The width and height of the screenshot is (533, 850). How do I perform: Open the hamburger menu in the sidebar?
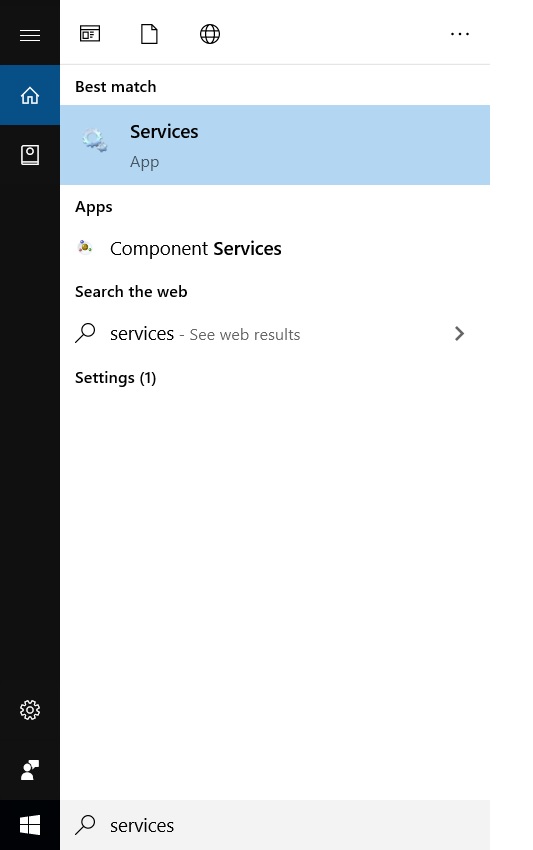pyautogui.click(x=30, y=36)
